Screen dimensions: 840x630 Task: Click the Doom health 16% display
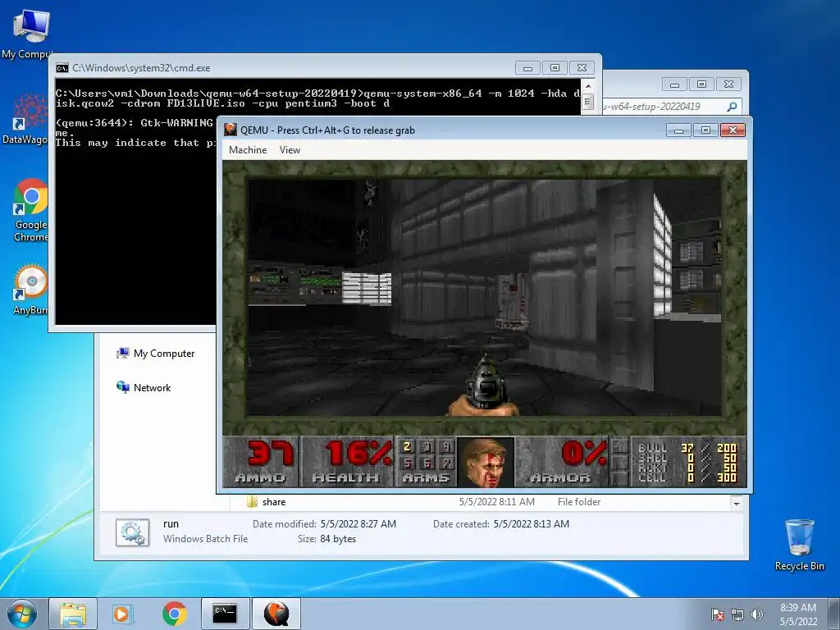tap(358, 453)
